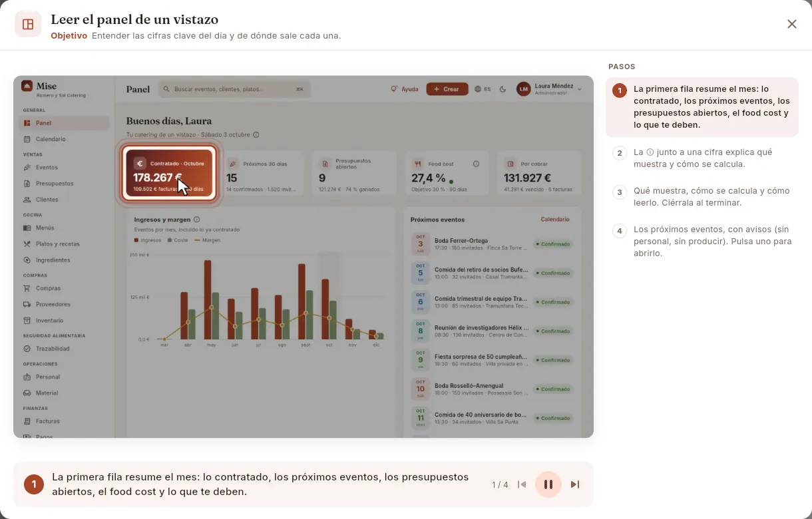Open step 4 about 'Los próximos eventos'
This screenshot has height=519, width=812.
(x=702, y=242)
